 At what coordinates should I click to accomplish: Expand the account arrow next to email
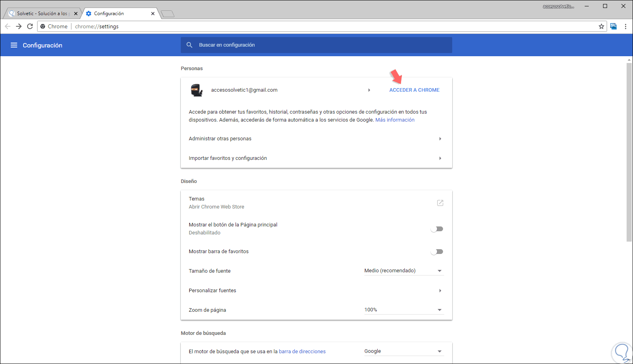369,90
